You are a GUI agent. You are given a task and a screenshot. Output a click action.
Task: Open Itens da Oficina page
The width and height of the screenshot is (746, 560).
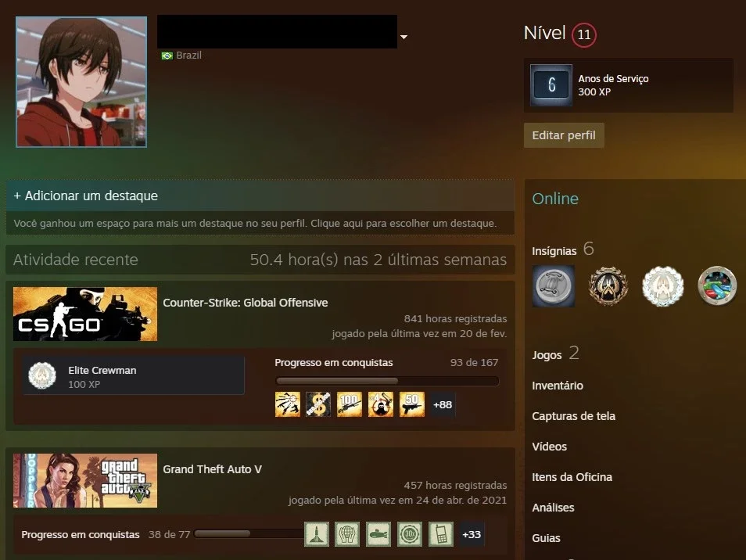pos(572,477)
